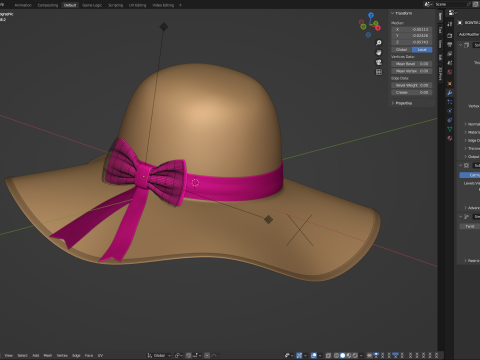Toggle snapping magnet in header
Screen dimensions: 480x360
pos(189,355)
